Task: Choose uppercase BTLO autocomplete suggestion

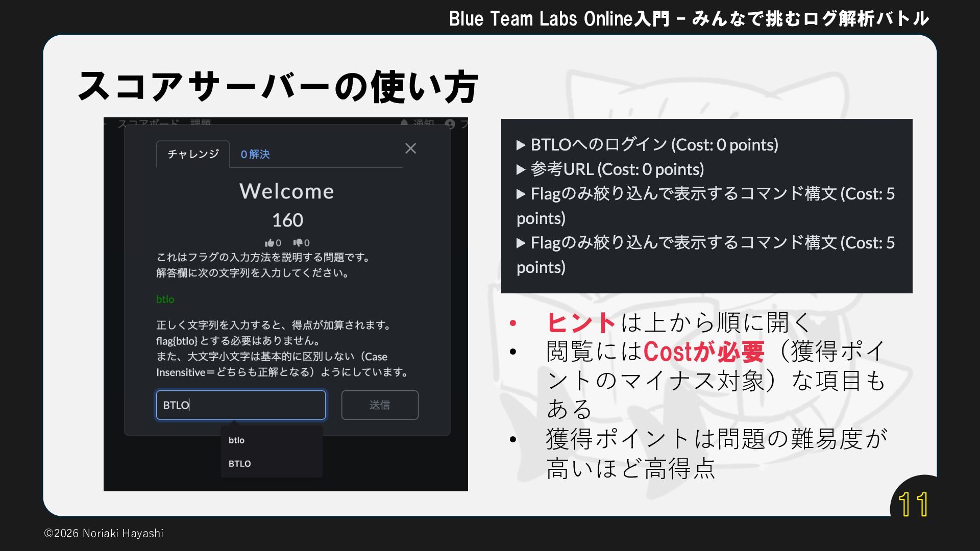Action: [x=240, y=464]
